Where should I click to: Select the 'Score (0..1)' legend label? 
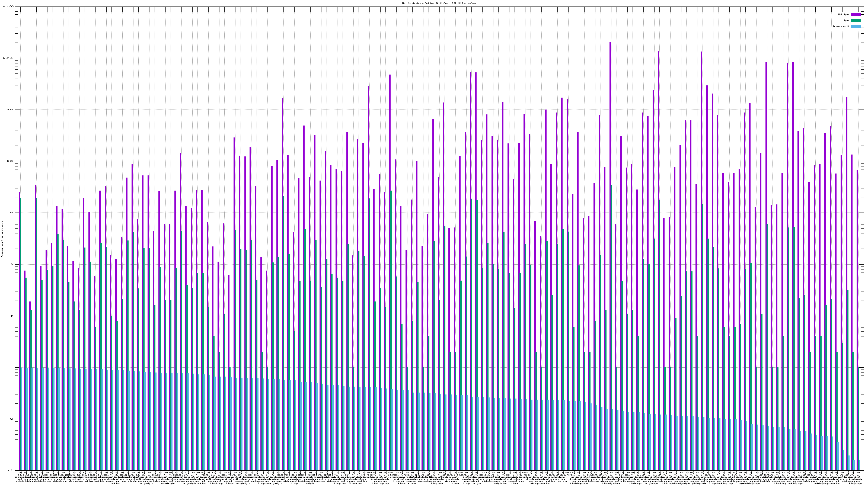click(841, 26)
